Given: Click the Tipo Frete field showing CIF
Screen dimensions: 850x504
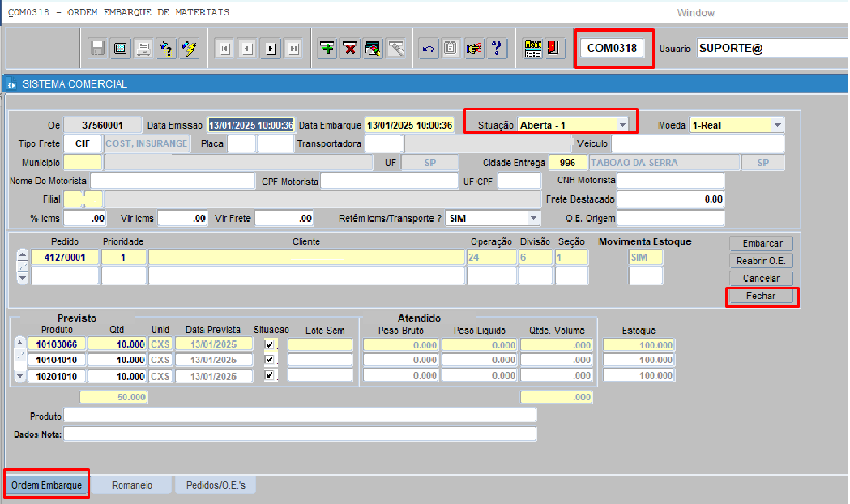Looking at the screenshot, I should (83, 143).
